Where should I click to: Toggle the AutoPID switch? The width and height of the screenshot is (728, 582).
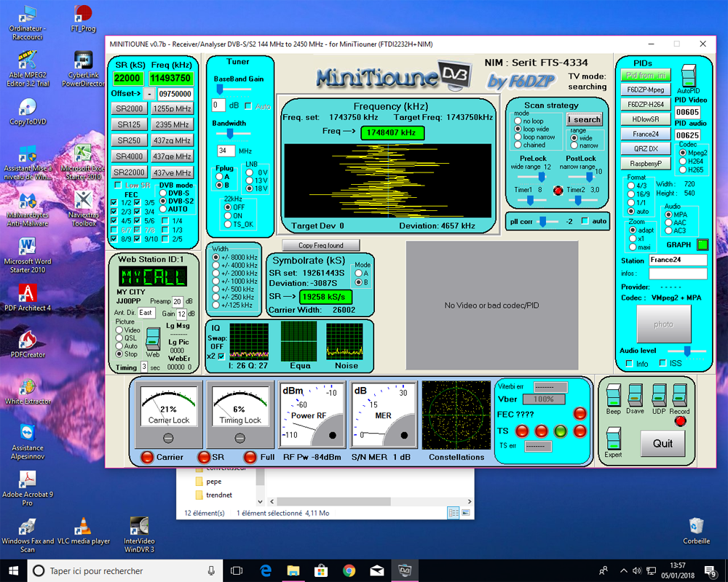(689, 75)
